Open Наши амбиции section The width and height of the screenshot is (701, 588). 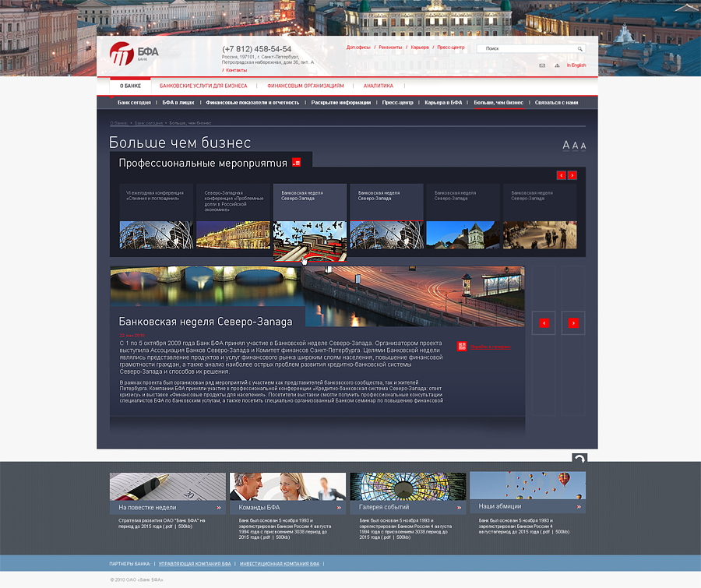(500, 506)
